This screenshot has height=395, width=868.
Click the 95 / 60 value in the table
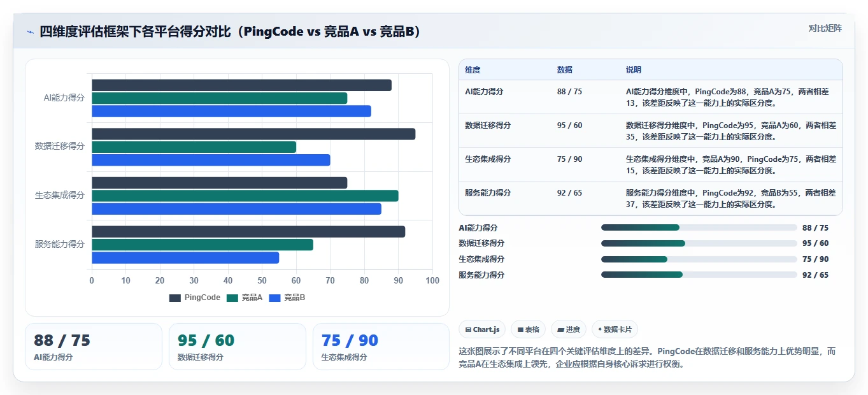tap(569, 126)
